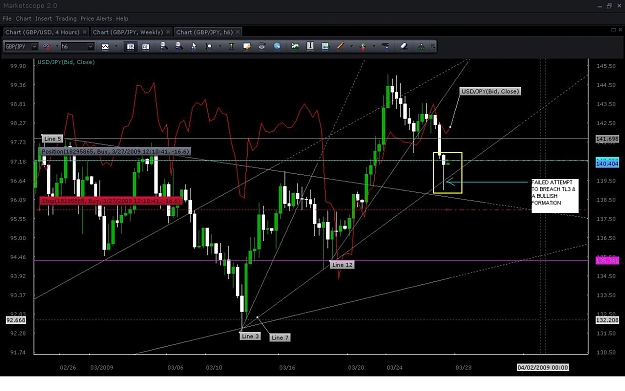Close the GBP/JPY Weekly chart tab
The width and height of the screenshot is (625, 391).
coord(168,32)
